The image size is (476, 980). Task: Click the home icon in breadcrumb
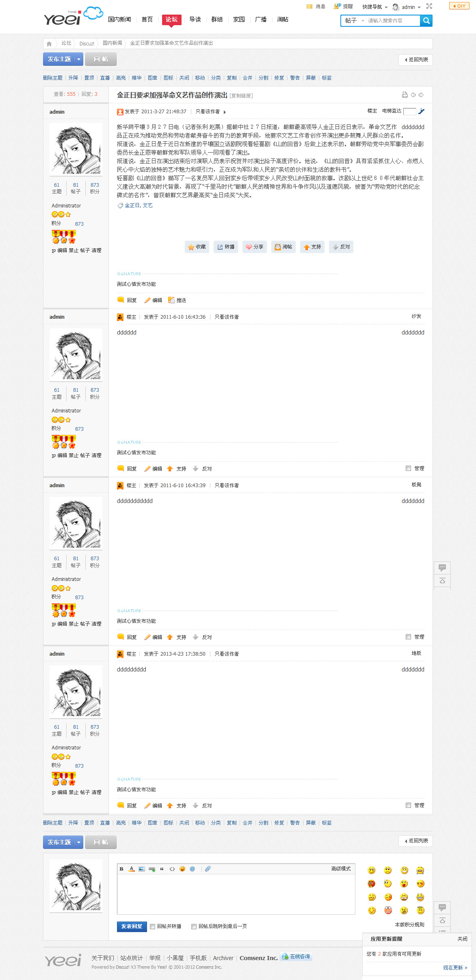coord(49,43)
